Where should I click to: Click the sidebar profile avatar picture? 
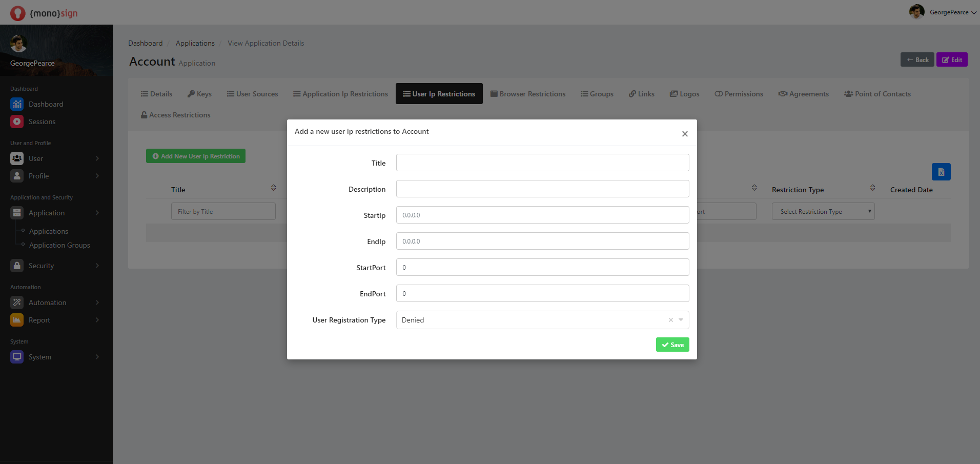pos(18,44)
